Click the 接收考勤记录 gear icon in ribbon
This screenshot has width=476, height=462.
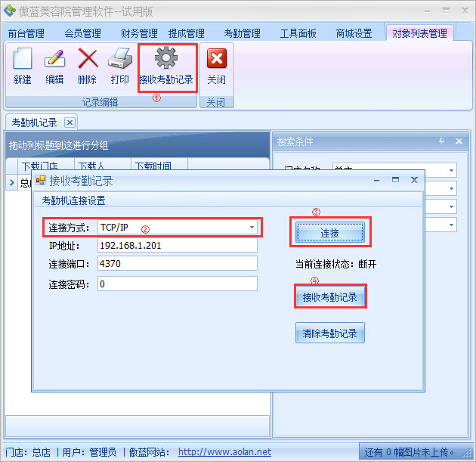click(165, 57)
